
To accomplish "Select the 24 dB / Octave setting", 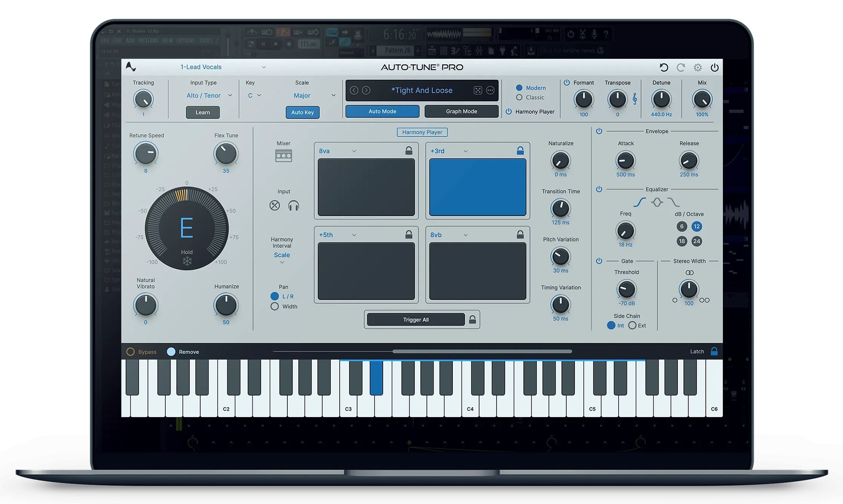I will [x=697, y=241].
